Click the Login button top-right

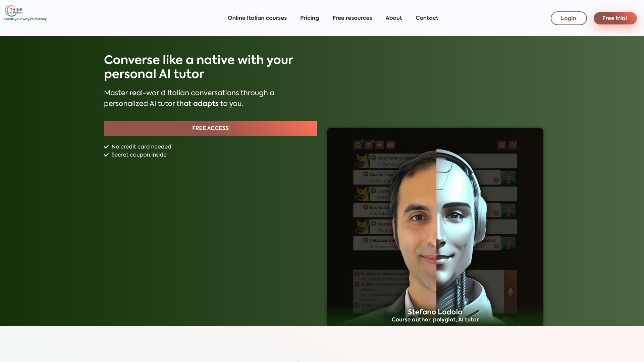(569, 18)
